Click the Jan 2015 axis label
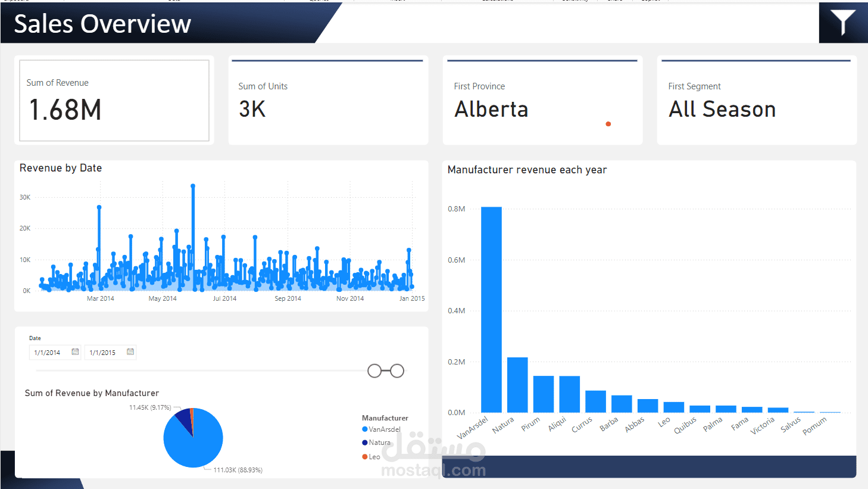The image size is (868, 489). pyautogui.click(x=412, y=298)
